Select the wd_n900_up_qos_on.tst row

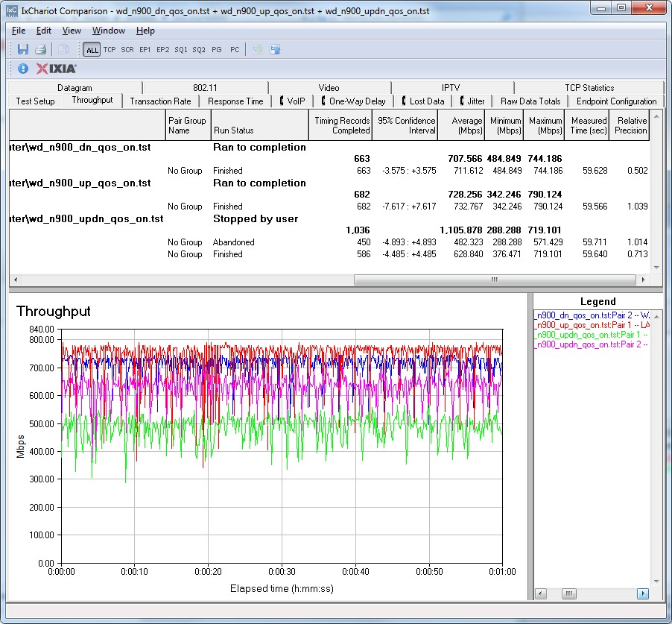(x=329, y=183)
